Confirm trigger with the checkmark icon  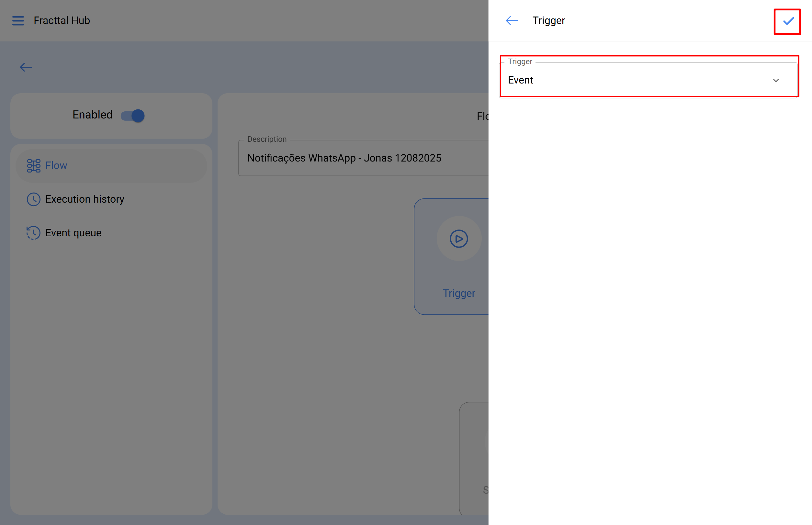788,21
